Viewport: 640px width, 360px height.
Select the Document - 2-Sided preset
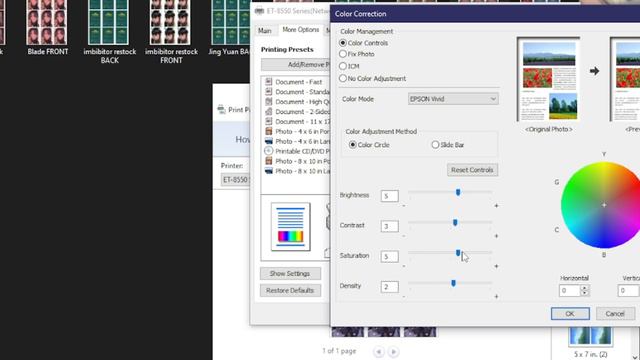tap(297, 111)
